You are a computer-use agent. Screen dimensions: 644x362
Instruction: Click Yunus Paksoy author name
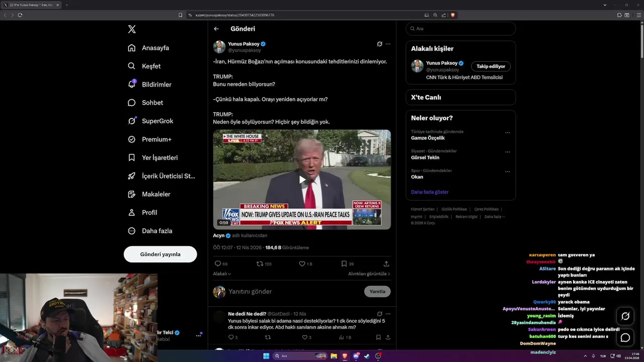(244, 44)
